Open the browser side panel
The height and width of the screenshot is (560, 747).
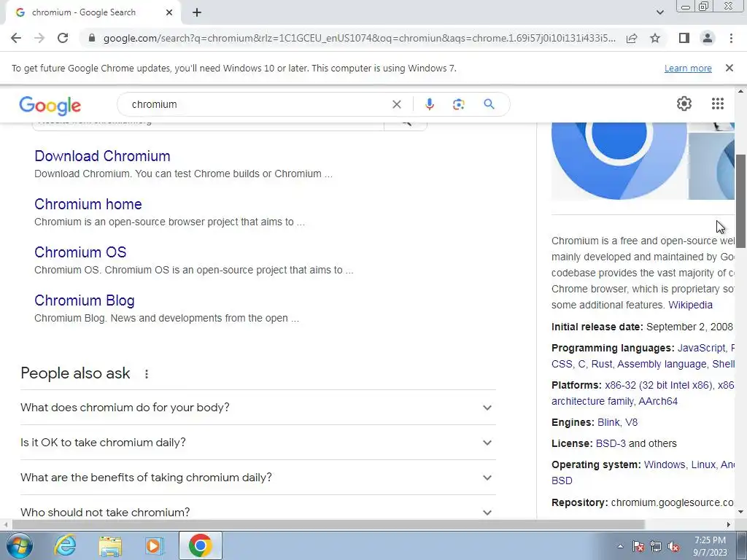(684, 38)
